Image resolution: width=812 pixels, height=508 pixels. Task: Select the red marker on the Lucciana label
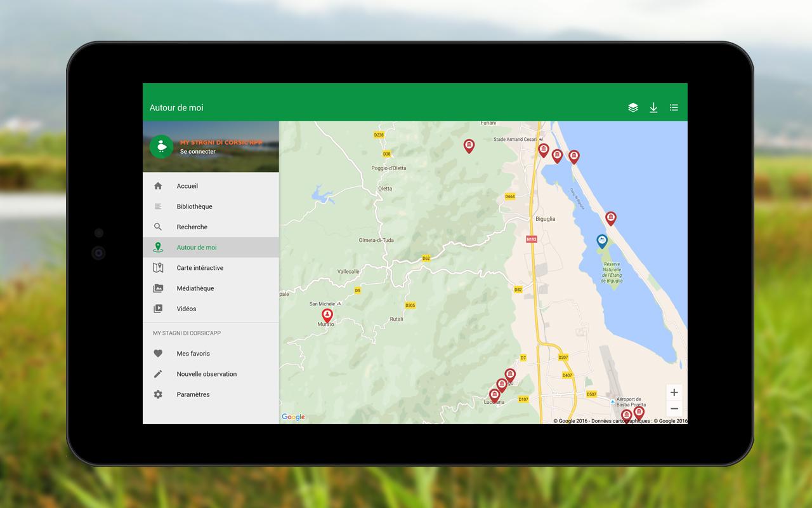(495, 396)
